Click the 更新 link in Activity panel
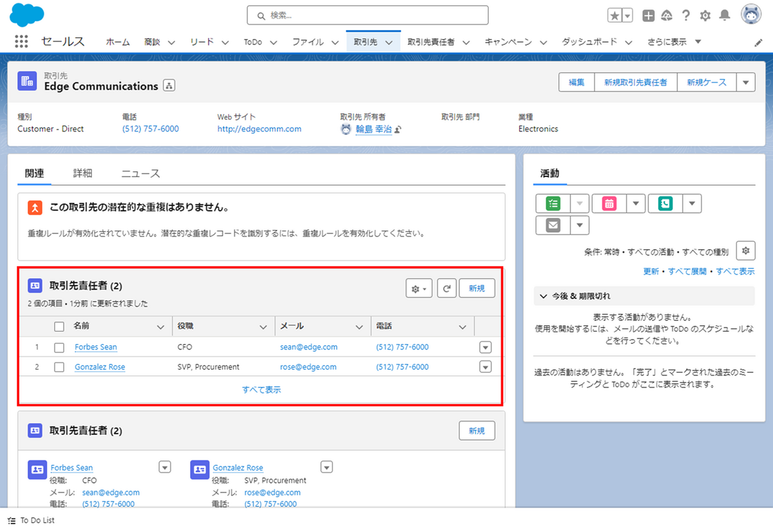Image resolution: width=773 pixels, height=532 pixels. pos(651,272)
